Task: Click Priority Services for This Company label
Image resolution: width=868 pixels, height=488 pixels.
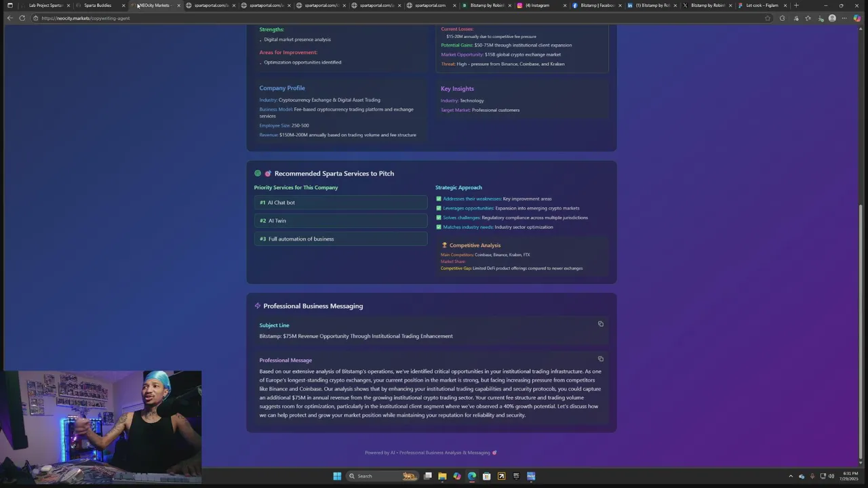Action: (x=296, y=188)
